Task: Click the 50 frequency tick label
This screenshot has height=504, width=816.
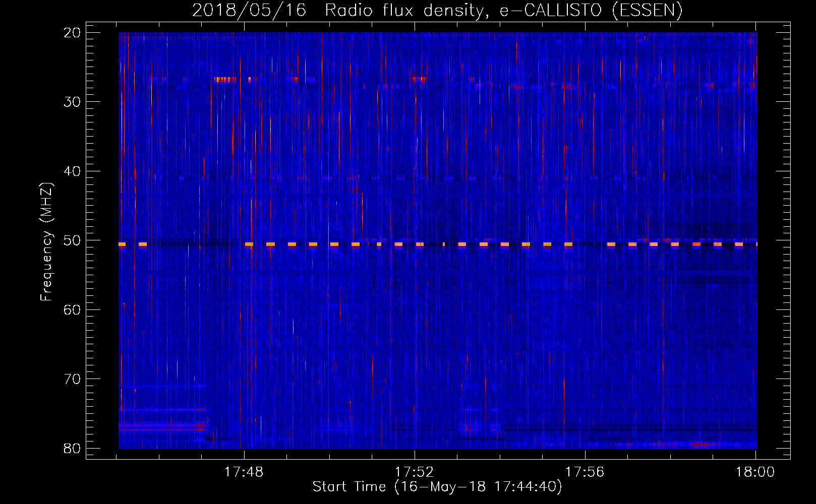Action: coord(72,240)
